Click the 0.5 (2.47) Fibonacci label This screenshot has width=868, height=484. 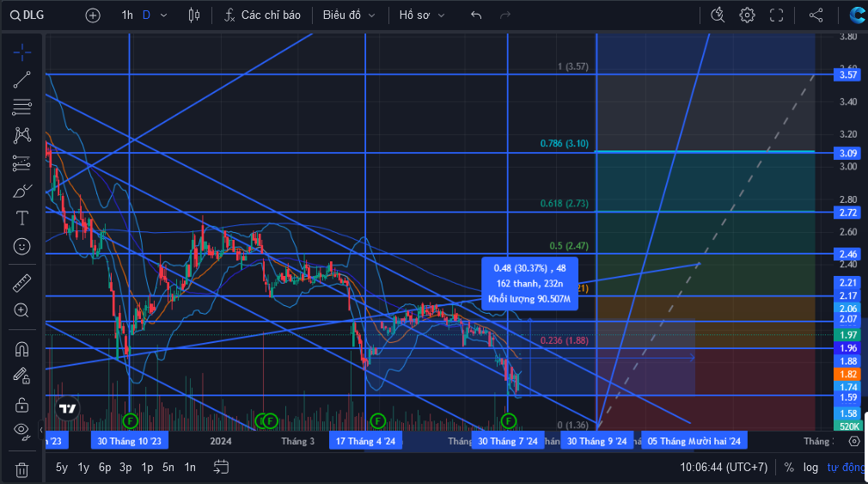569,246
